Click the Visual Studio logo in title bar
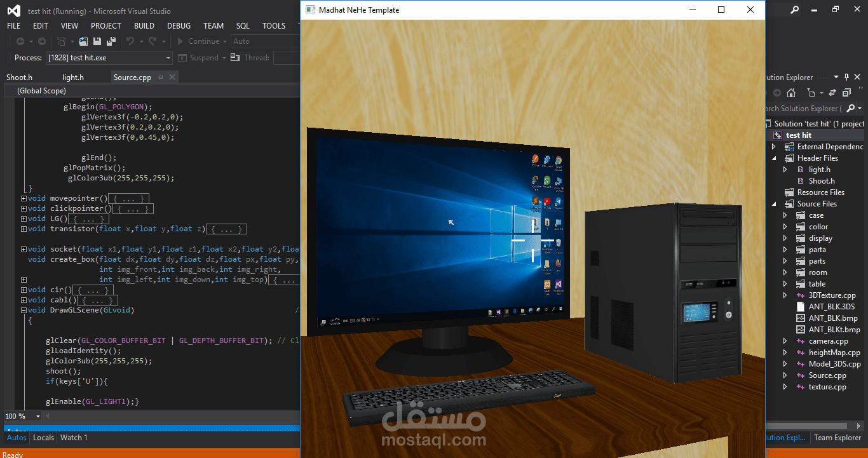868x458 pixels. (x=15, y=11)
